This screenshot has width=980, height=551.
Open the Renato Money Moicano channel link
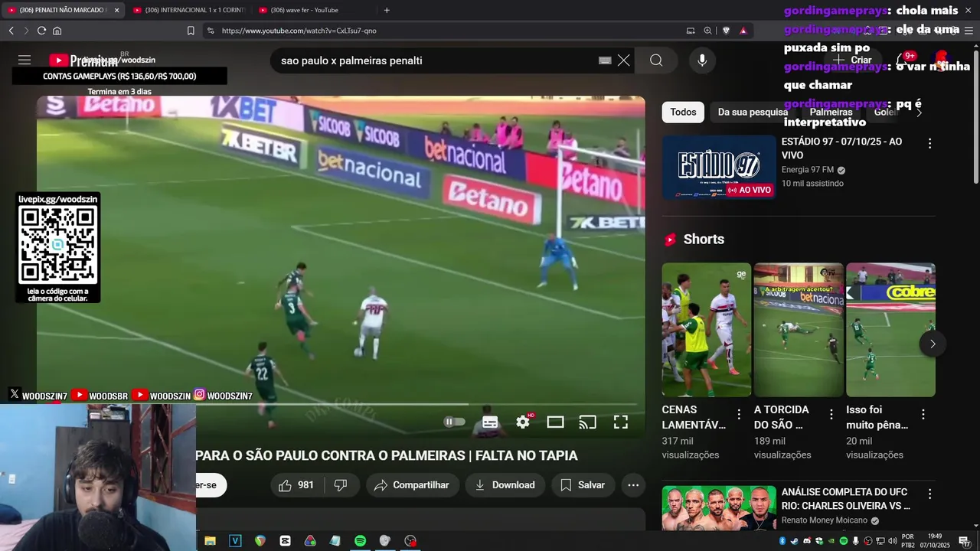825,520
